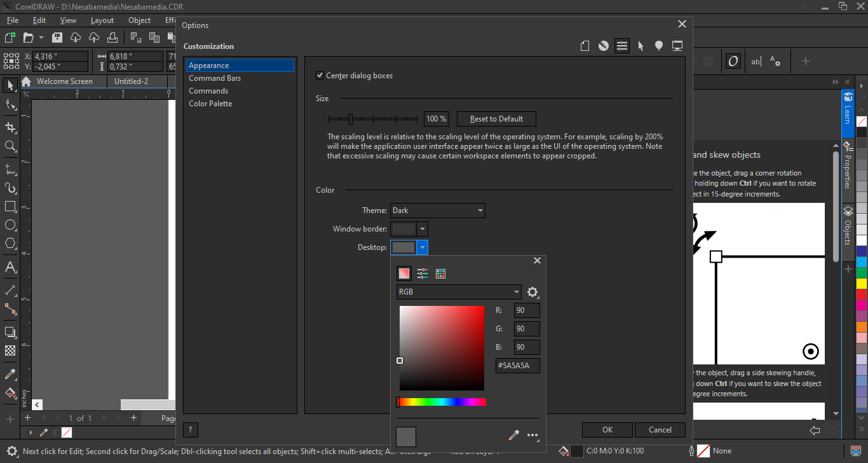Open the Document options page icon
This screenshot has width=868, height=463.
[x=585, y=46]
